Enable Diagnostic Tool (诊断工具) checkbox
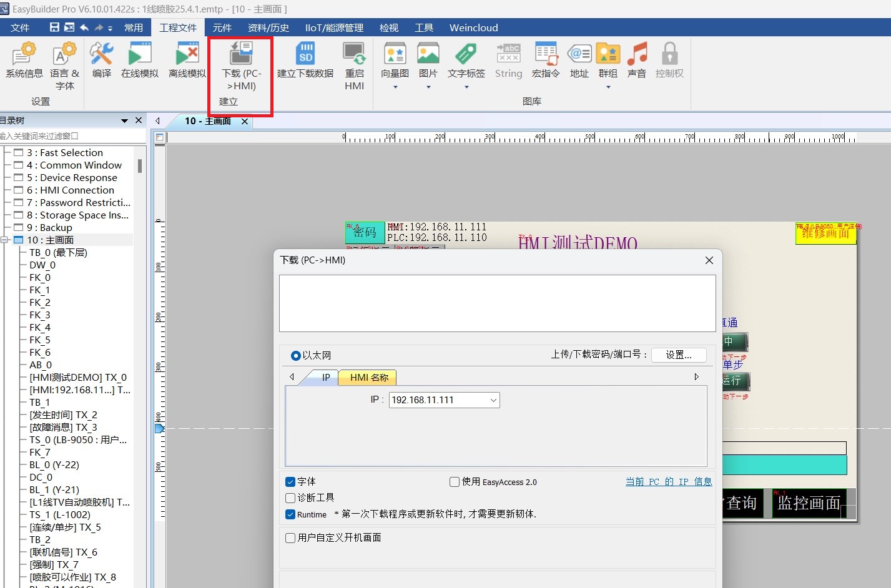Screen dimensions: 891x588 pyautogui.click(x=290, y=498)
